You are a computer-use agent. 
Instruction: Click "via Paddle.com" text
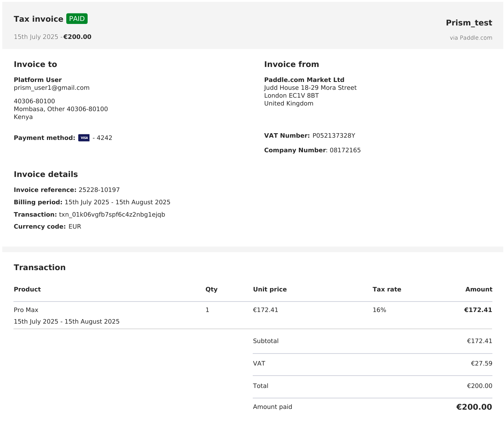pos(471,38)
